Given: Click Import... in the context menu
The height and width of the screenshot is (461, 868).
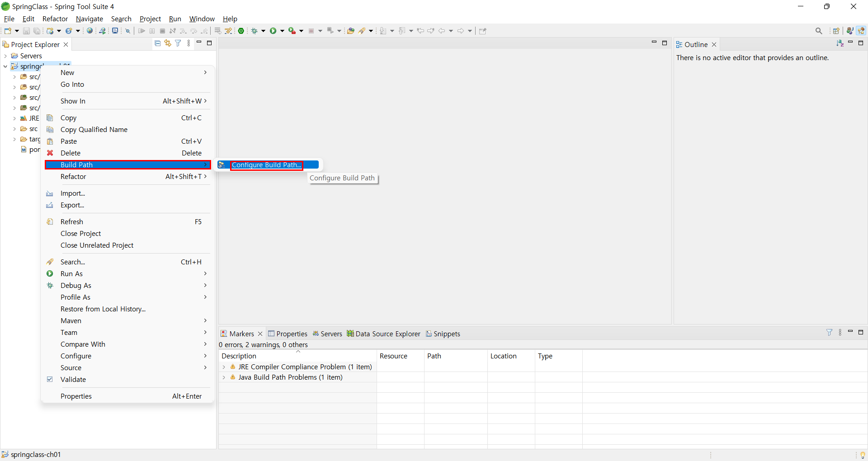Looking at the screenshot, I should point(128,193).
